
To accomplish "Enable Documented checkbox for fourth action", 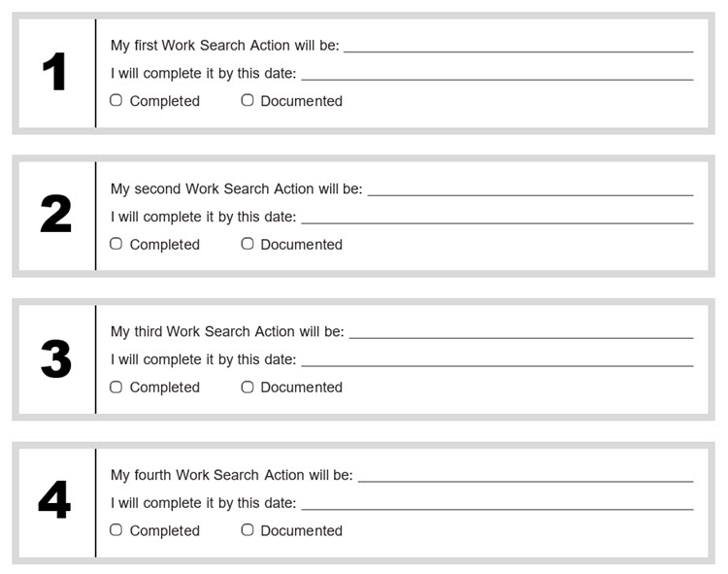I will 248,530.
